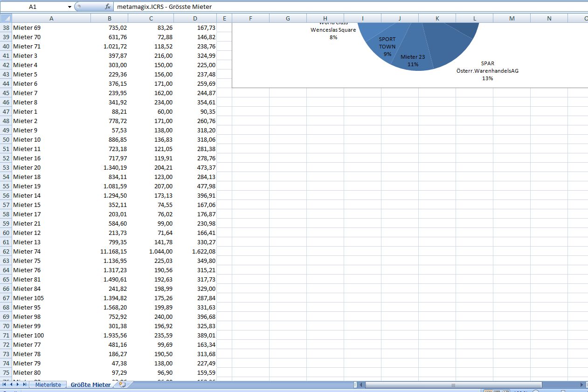Click the SPAR Österr.WarenhandelsAG chart label
Screen dimensions: 588x392
pyautogui.click(x=487, y=71)
